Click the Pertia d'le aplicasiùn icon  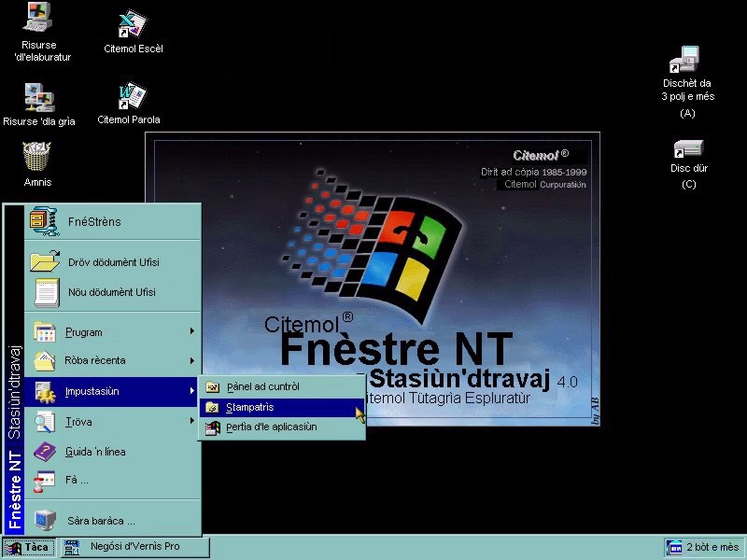[213, 427]
